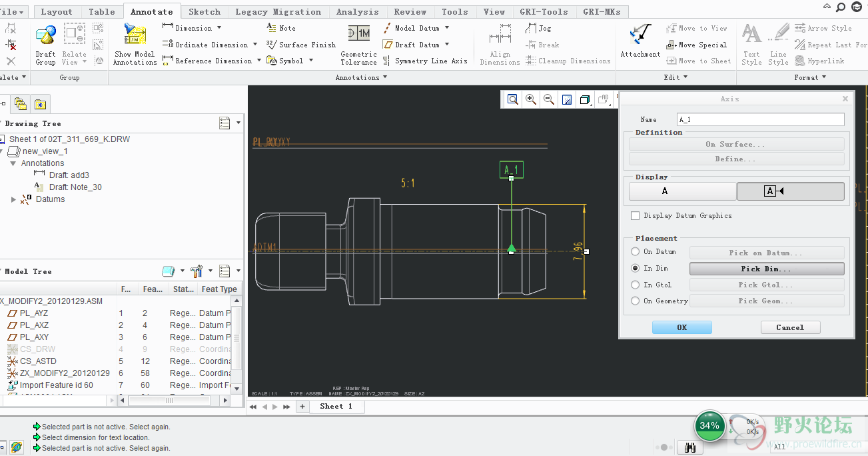Screen dimensions: 868x456
Task: Open the Layout ribbon tab
Action: tap(57, 11)
